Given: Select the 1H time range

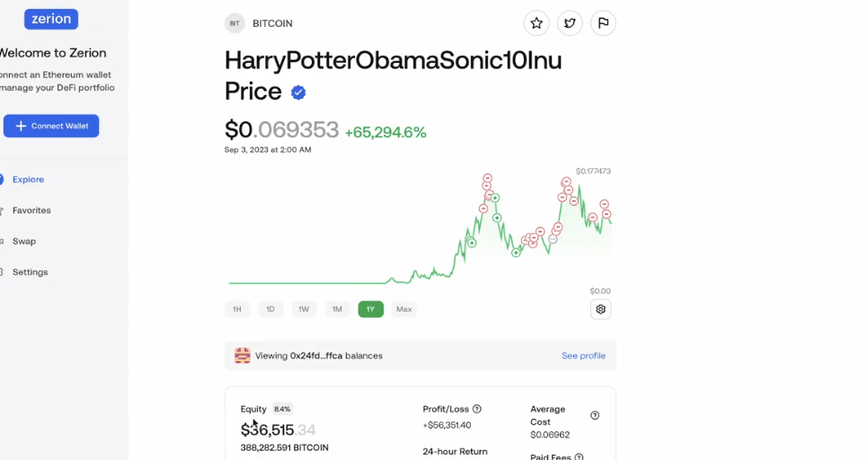Looking at the screenshot, I should tap(237, 309).
